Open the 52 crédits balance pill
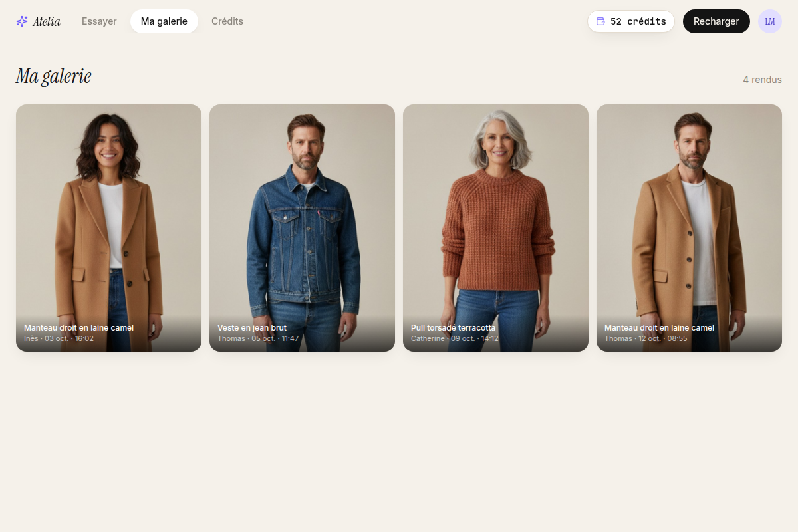 631,21
